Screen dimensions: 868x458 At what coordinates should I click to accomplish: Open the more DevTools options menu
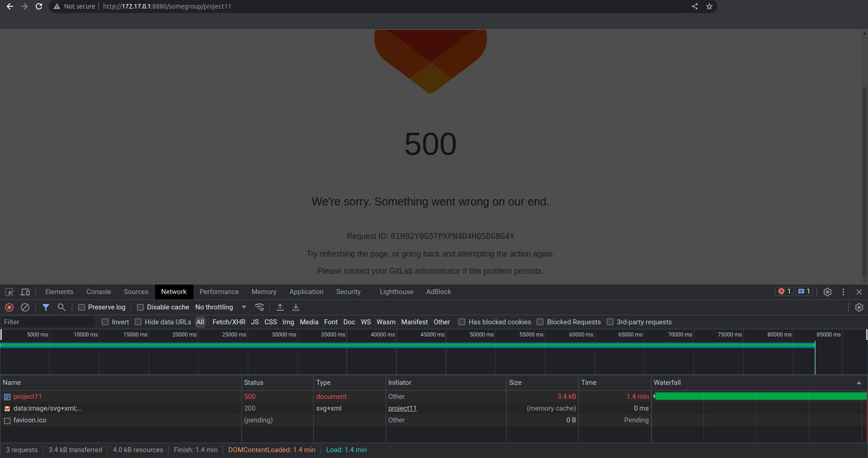click(844, 292)
